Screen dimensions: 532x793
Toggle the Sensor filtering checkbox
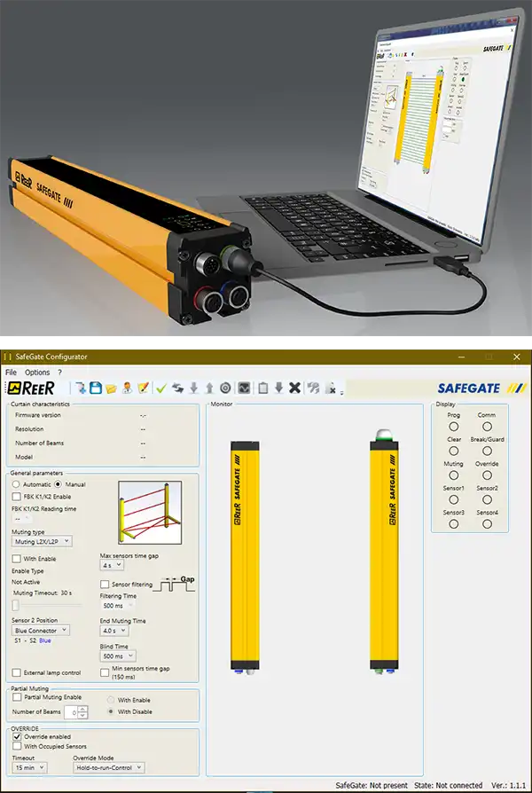[105, 585]
